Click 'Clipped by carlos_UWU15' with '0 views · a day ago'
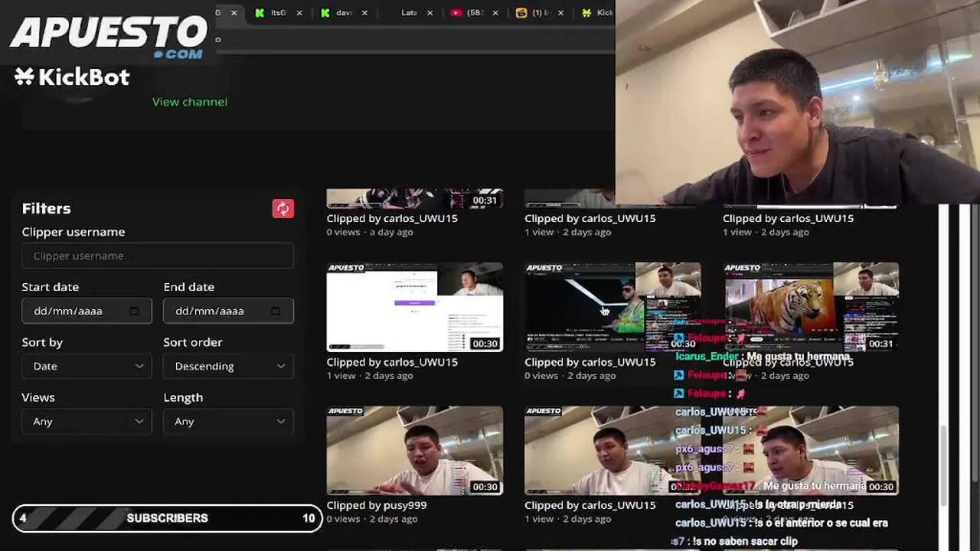980x551 pixels. [x=392, y=218]
